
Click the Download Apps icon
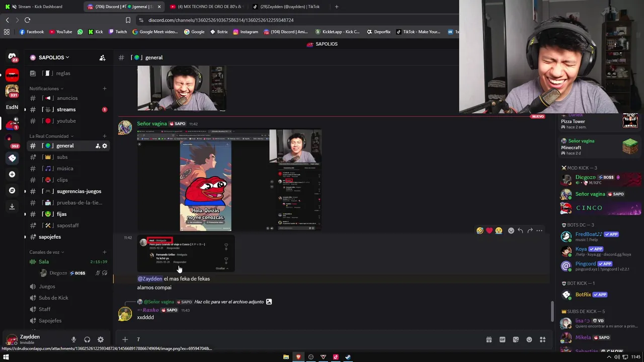[x=12, y=206]
